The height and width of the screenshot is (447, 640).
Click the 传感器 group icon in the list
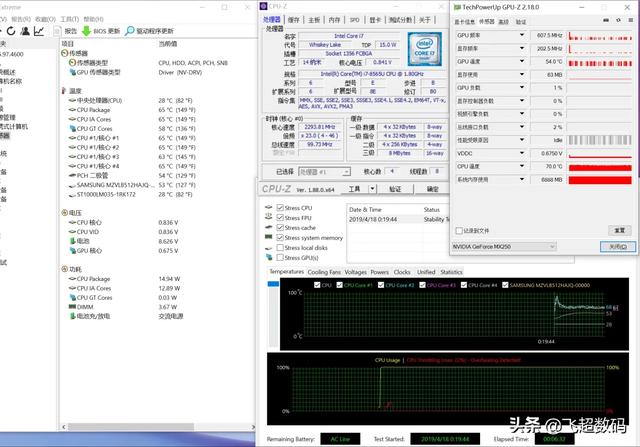pos(64,53)
